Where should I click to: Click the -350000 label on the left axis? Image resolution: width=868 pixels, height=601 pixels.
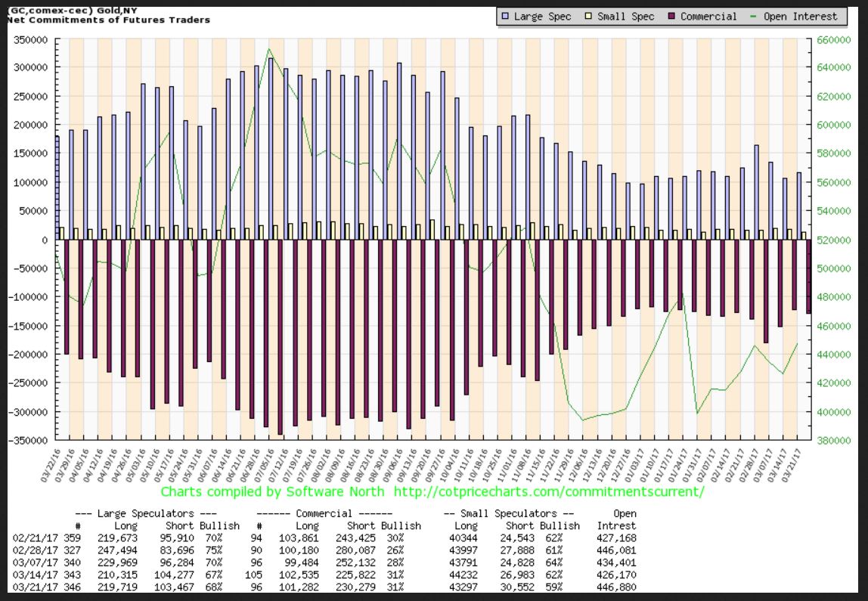29,440
